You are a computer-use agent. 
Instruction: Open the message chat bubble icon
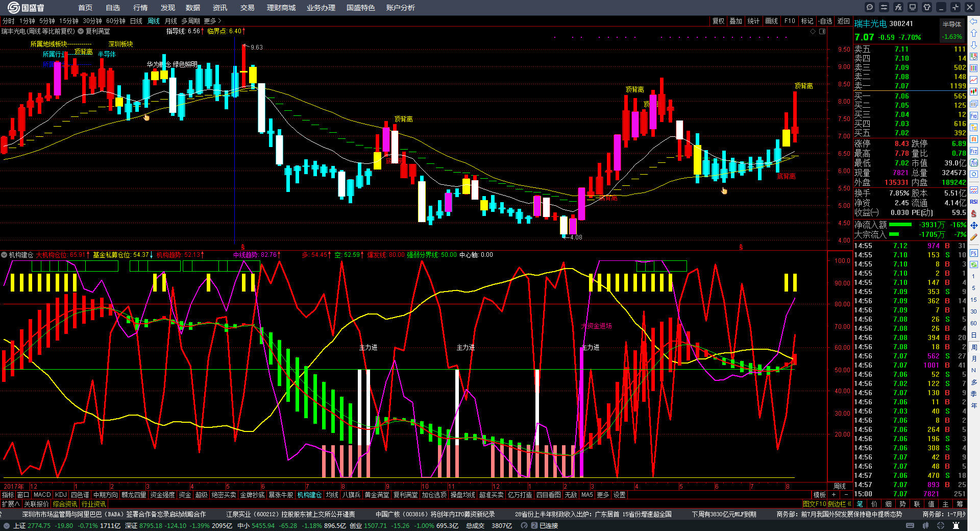(870, 7)
